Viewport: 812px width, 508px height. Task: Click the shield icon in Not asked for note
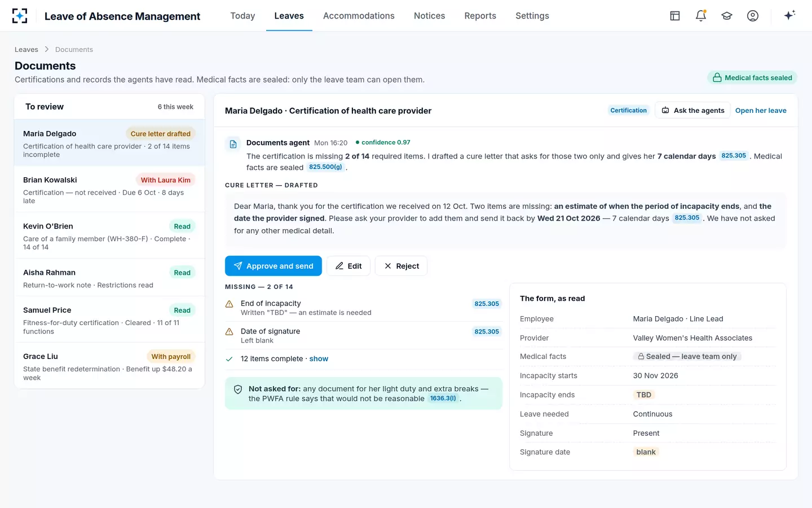point(238,389)
